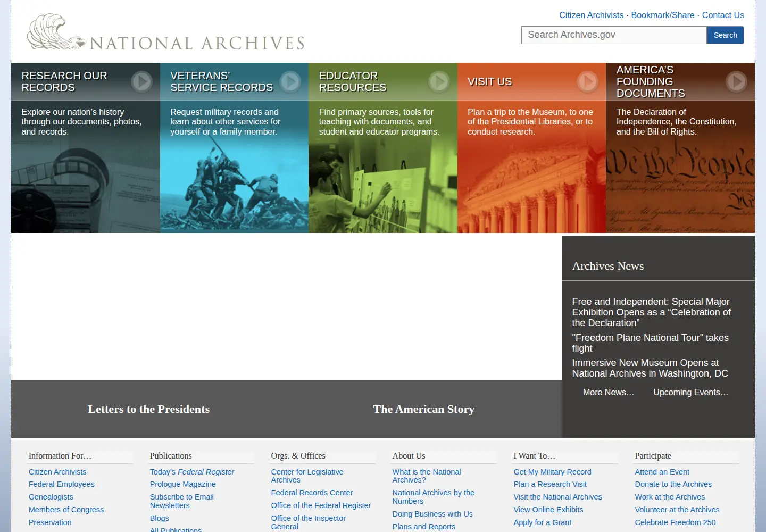
Task: Open the Freedom Plane National Tour news item
Action: point(650,343)
